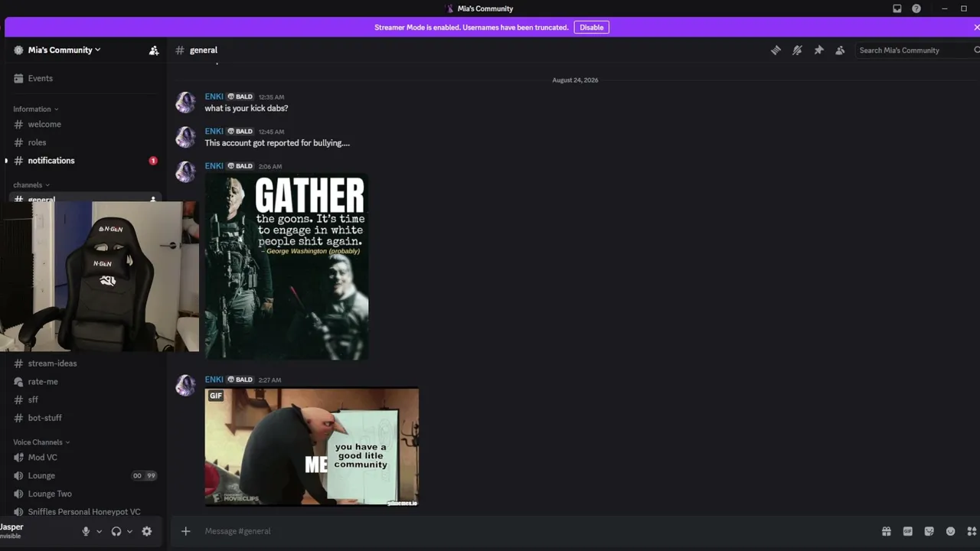Click the Search Mia's Community field
The width and height of the screenshot is (980, 551).
[x=917, y=51]
